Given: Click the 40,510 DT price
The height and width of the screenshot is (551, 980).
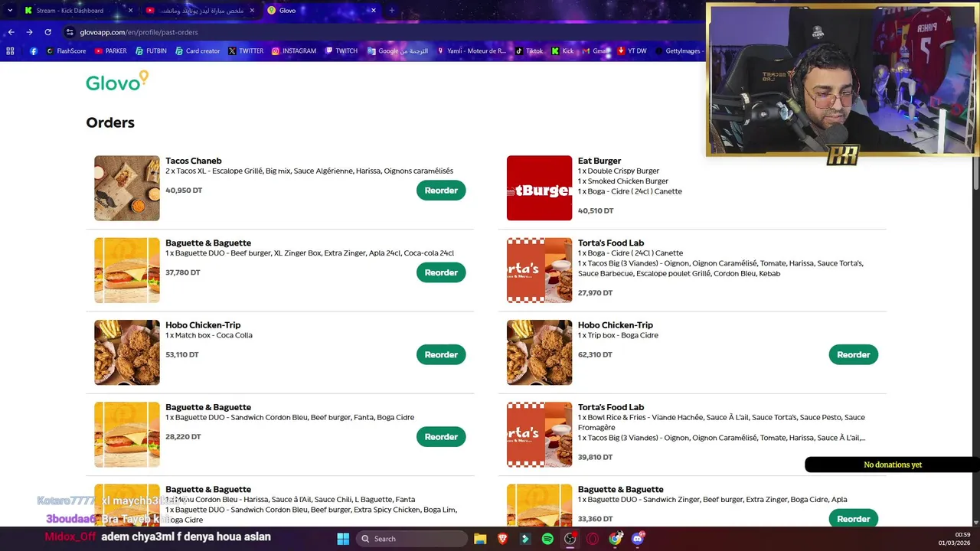Looking at the screenshot, I should [596, 210].
